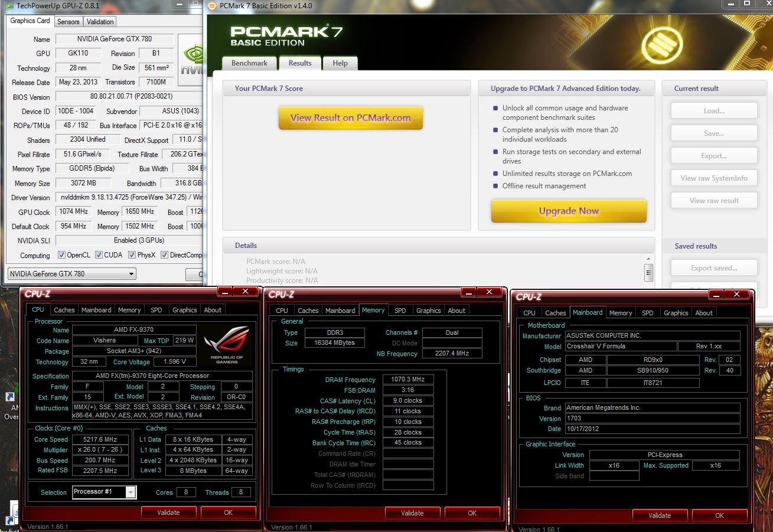Click the GPU Clock value 1074 MHz
Screen dimensions: 773x532
pyautogui.click(x=73, y=211)
